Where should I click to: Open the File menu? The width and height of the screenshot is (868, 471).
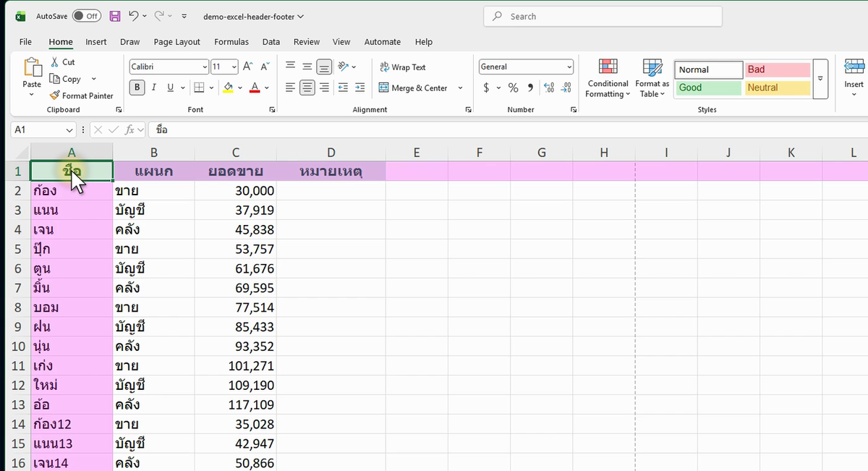point(25,42)
